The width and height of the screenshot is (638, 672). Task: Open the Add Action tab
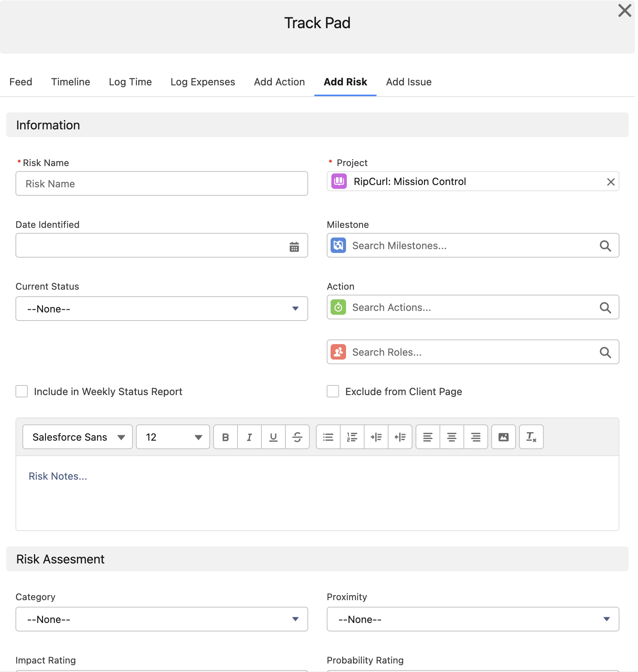click(x=279, y=82)
